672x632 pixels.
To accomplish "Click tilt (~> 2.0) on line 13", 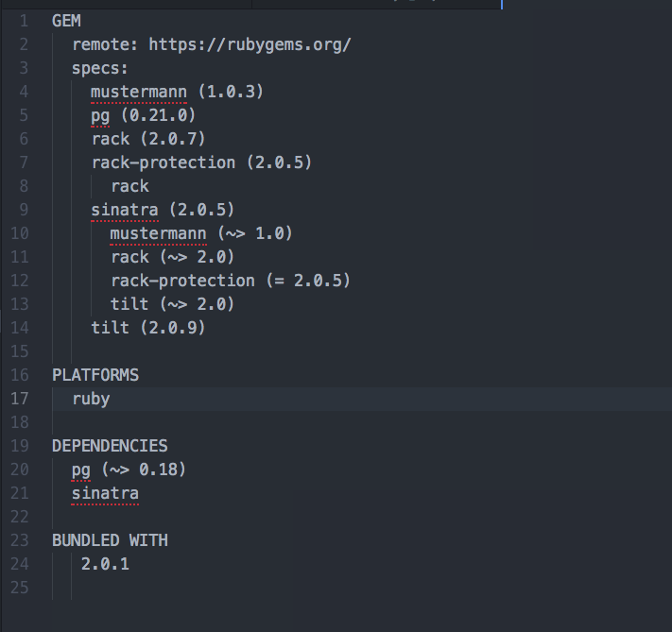I will point(172,304).
